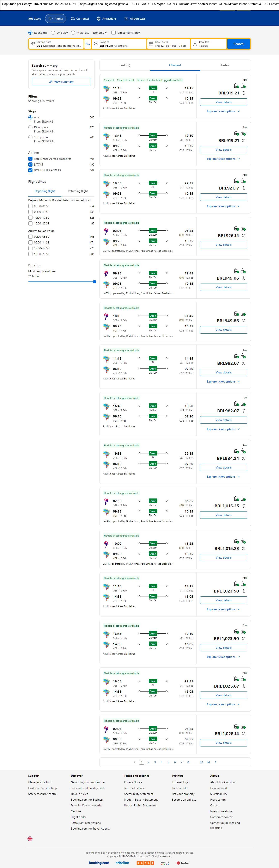Viewport: 279px width, 868px height.
Task: Open the Returning flight times tab
Action: [x=78, y=191]
